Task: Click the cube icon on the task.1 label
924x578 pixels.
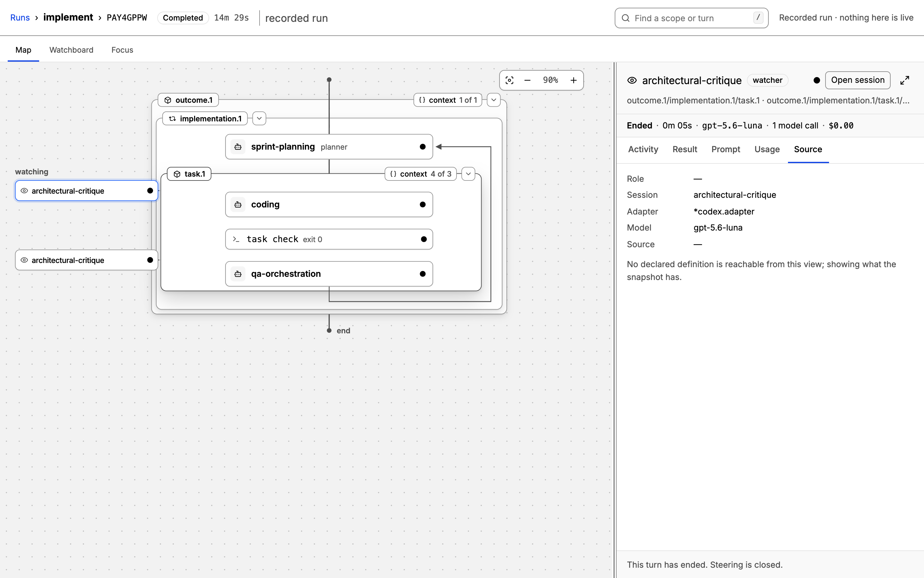Action: coord(177,174)
